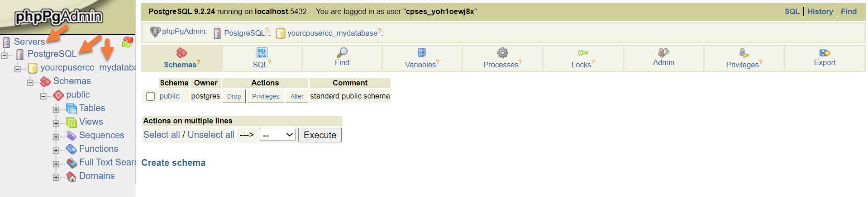This screenshot has height=197, width=868.
Task: Expand the Views tree node
Action: (x=56, y=123)
